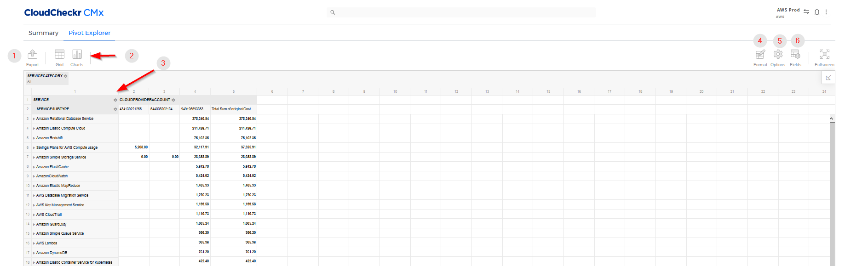Screen dimensions: 868x266
Task: Collapse toolbar arrow at grid corner
Action: point(828,78)
